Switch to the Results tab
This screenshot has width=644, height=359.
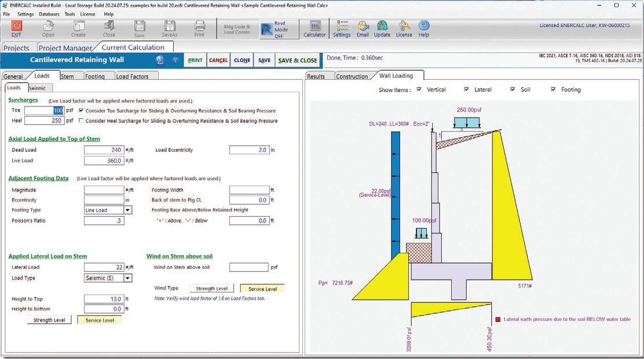click(x=316, y=76)
